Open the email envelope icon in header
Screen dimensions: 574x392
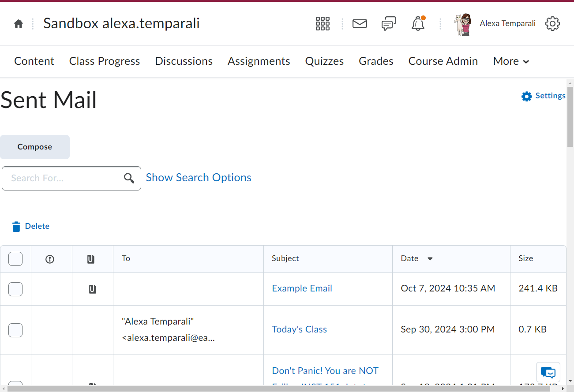(x=360, y=23)
